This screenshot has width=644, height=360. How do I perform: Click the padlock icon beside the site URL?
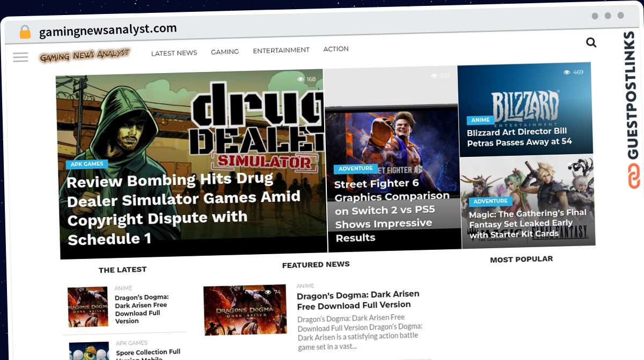tap(24, 32)
